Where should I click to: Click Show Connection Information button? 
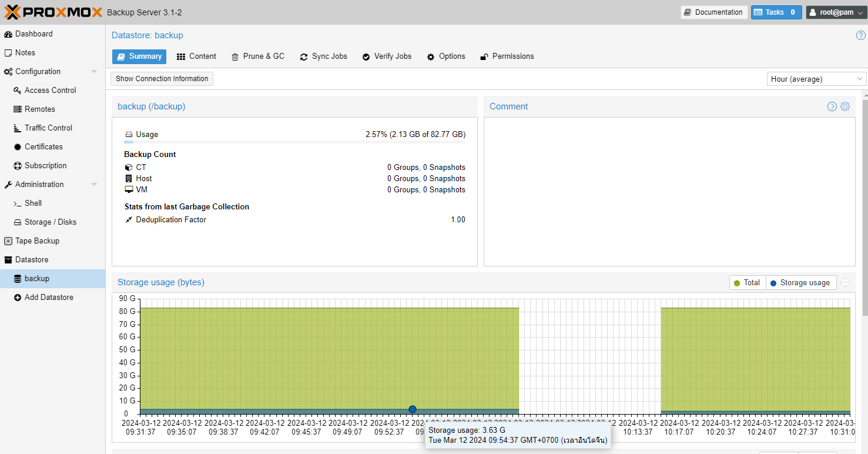click(162, 79)
